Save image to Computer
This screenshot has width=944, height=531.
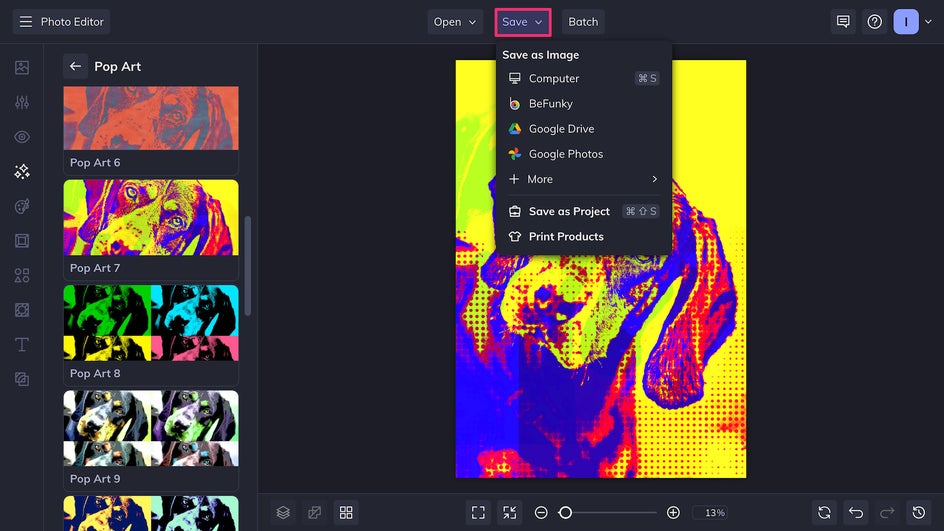583,78
